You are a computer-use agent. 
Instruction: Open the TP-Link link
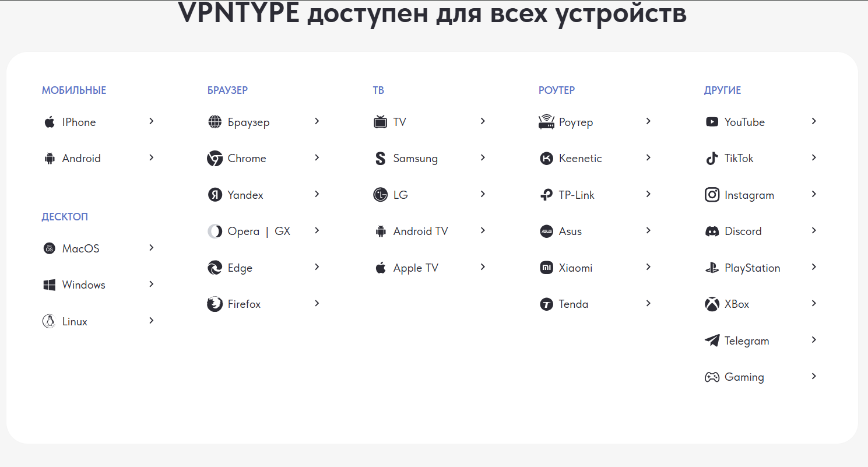click(577, 195)
